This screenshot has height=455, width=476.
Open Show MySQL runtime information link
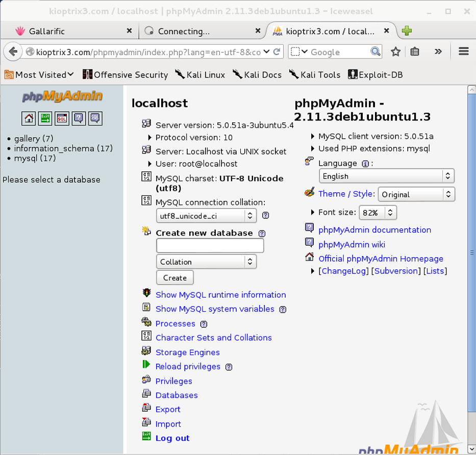[x=221, y=295]
